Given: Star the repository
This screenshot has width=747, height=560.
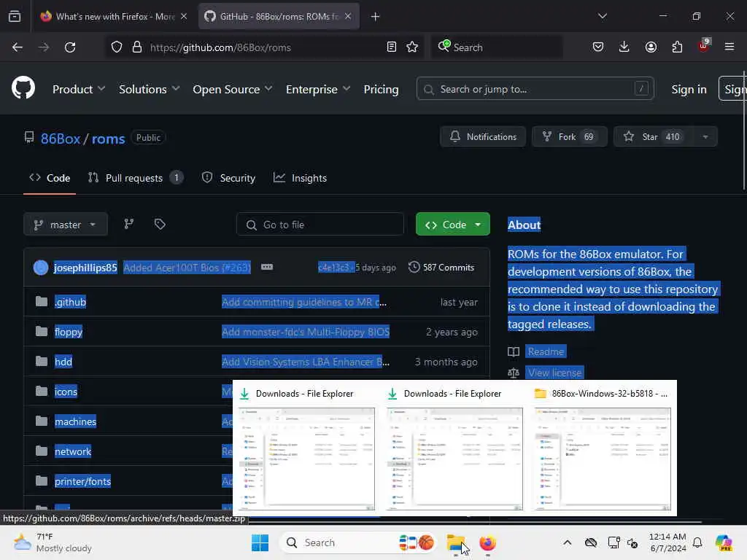Looking at the screenshot, I should 653,136.
